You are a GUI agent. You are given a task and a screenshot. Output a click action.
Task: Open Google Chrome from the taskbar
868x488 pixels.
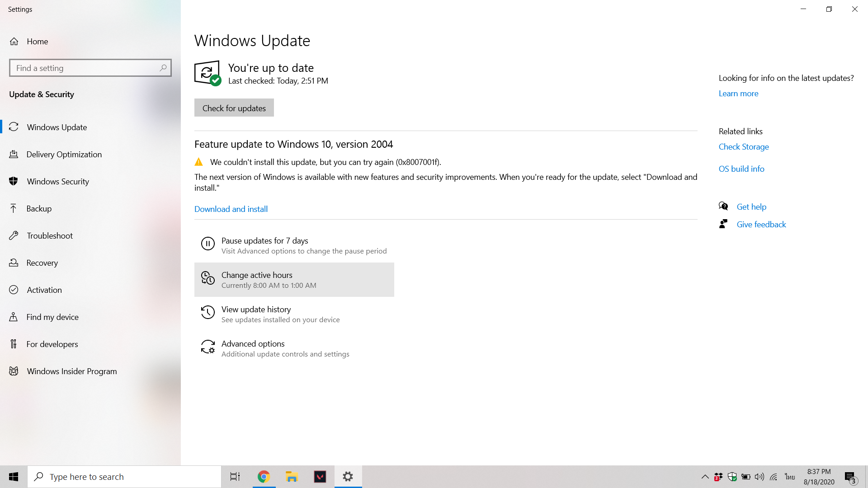(x=264, y=477)
